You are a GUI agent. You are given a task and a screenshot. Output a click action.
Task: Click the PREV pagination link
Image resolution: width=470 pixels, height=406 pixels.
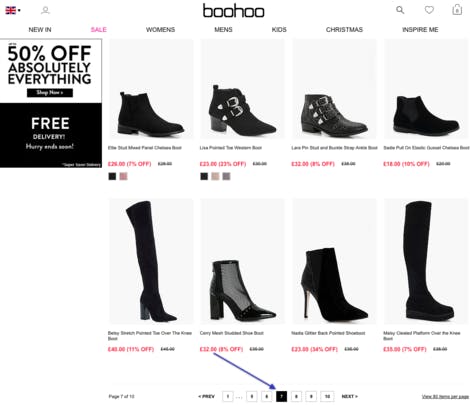point(207,396)
